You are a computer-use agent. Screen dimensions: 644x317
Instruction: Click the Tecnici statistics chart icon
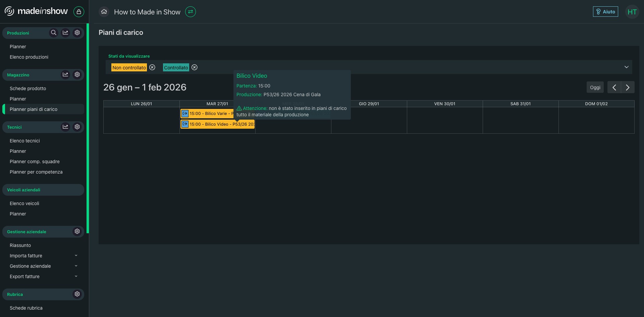tap(65, 127)
